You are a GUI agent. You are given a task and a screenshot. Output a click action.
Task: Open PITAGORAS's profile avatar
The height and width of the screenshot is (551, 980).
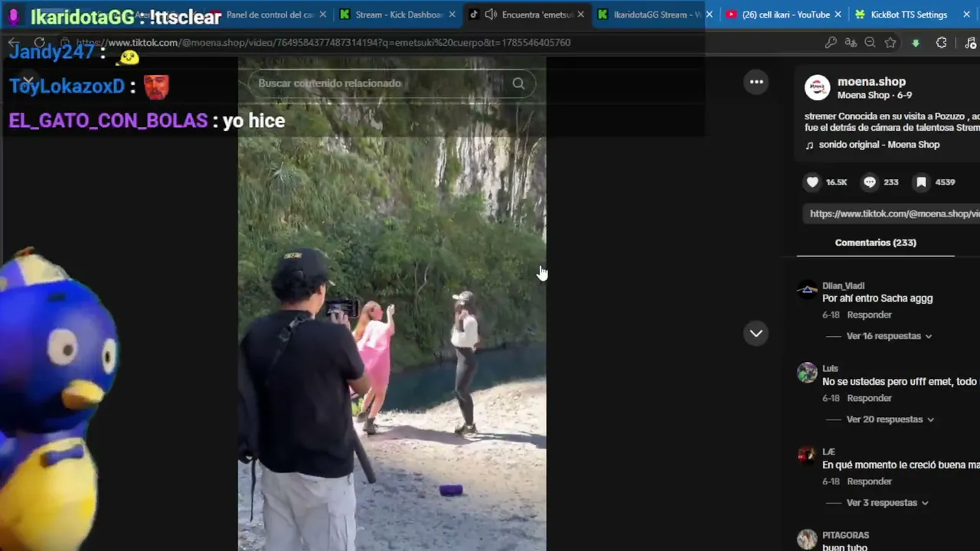[807, 540]
